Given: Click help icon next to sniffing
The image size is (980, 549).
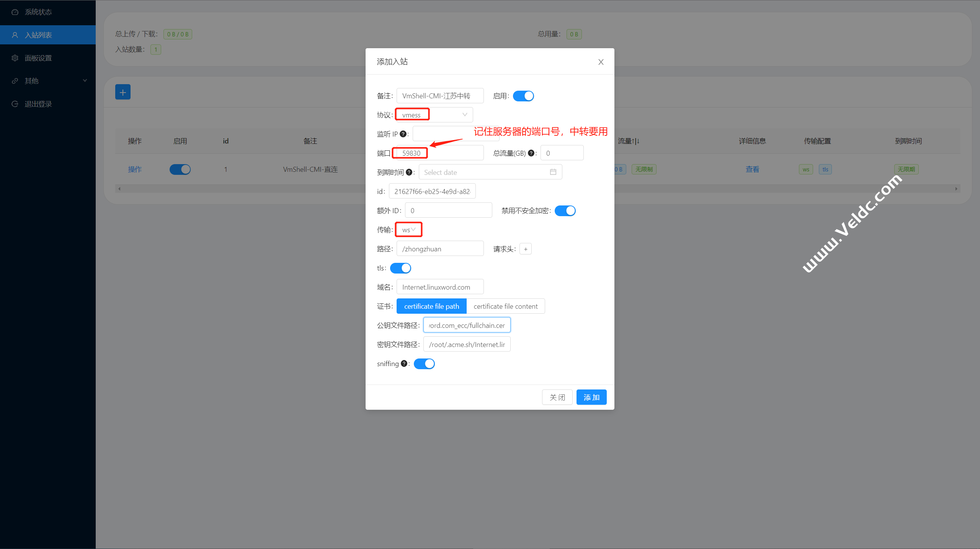Looking at the screenshot, I should click(x=404, y=363).
